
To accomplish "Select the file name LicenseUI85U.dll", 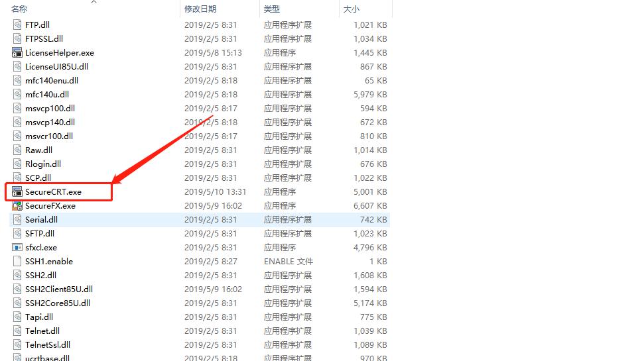I will [56, 66].
